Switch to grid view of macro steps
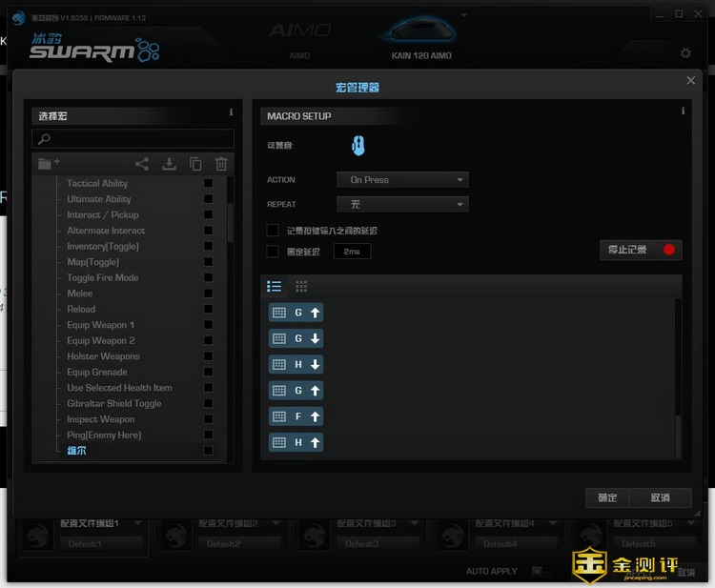 301,286
